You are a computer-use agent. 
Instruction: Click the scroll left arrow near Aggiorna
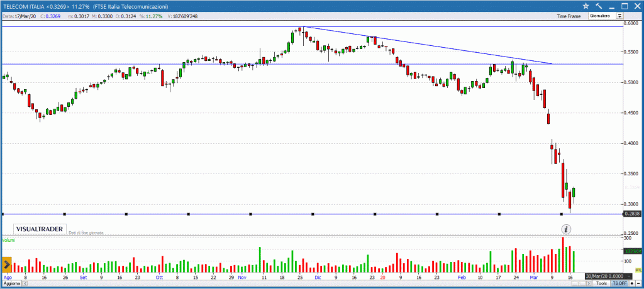25,283
